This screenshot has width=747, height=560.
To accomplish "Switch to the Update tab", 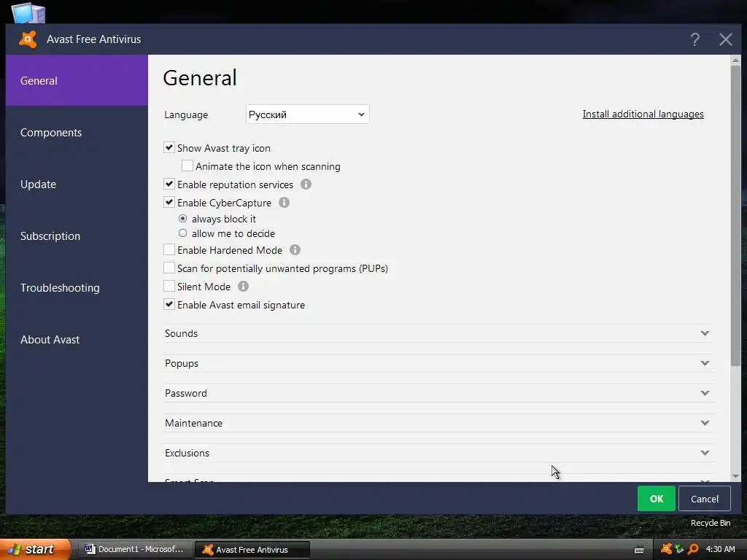I will (77, 184).
